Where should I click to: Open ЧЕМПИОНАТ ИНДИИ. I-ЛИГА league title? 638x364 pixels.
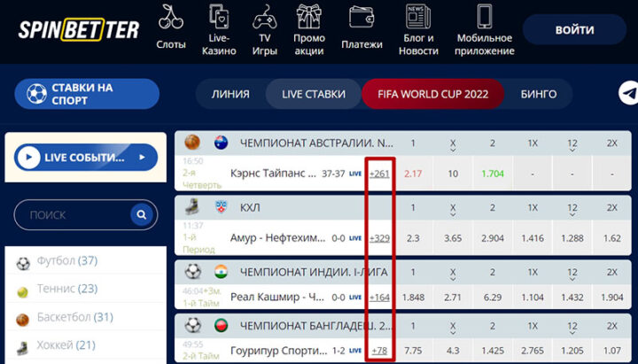[314, 272]
